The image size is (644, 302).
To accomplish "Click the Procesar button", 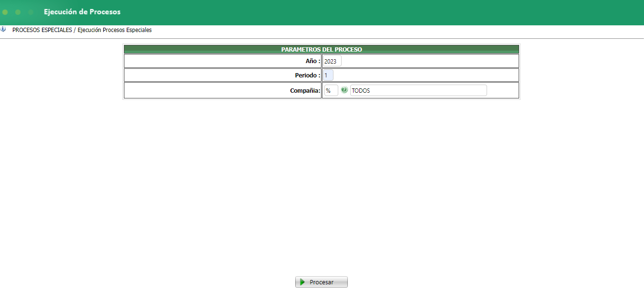I will pyautogui.click(x=321, y=282).
